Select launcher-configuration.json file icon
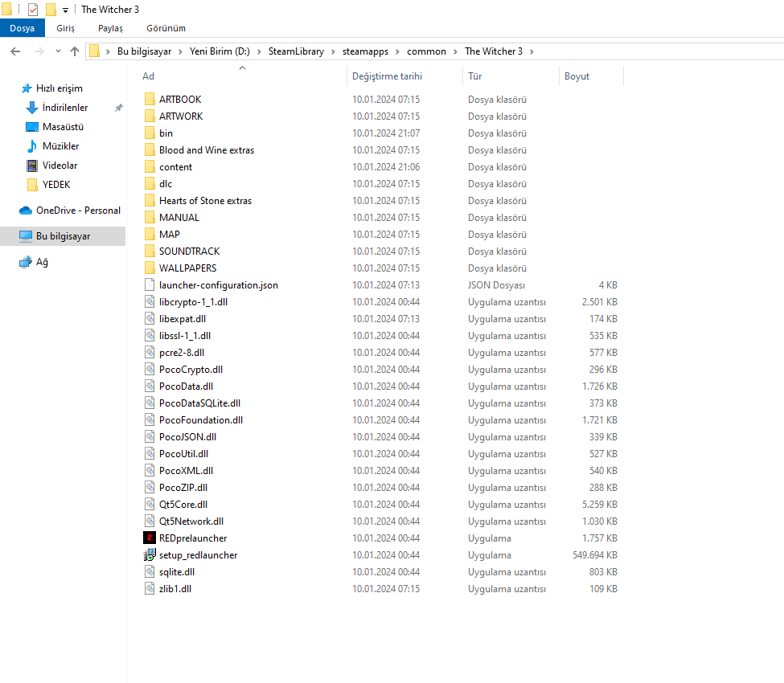 click(150, 284)
